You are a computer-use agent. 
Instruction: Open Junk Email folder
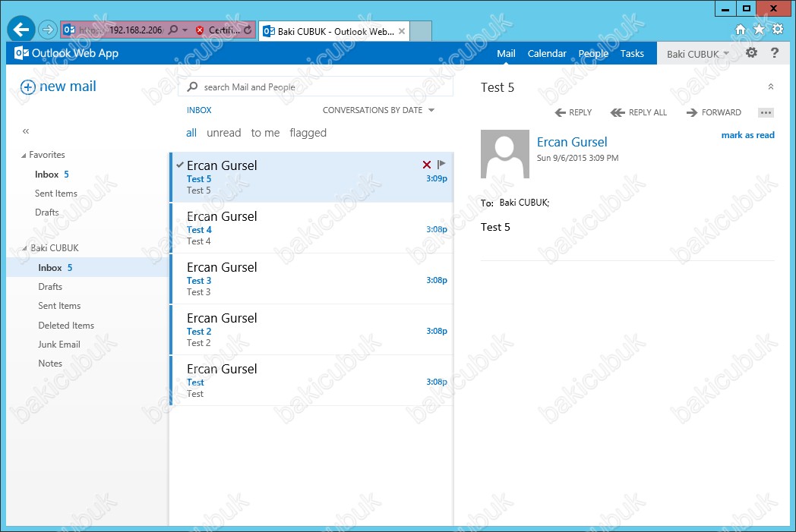tap(59, 345)
